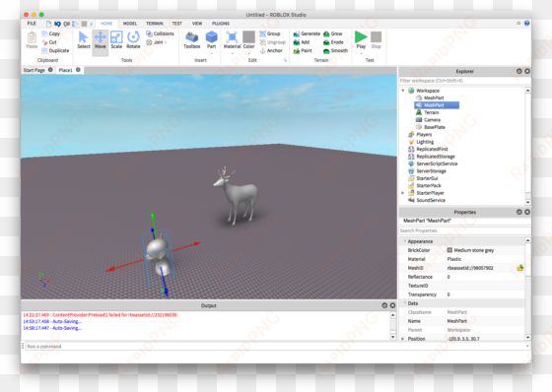Switch to the HOME ribbon tab

click(x=106, y=24)
